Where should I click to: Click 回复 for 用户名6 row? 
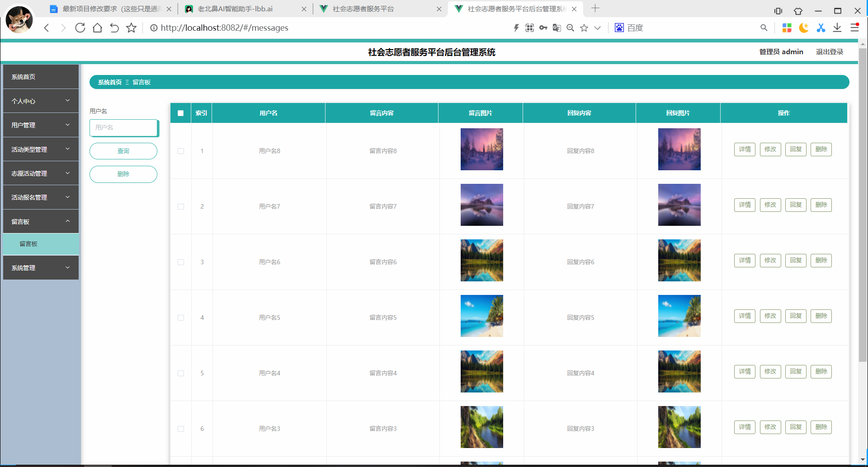tap(796, 261)
